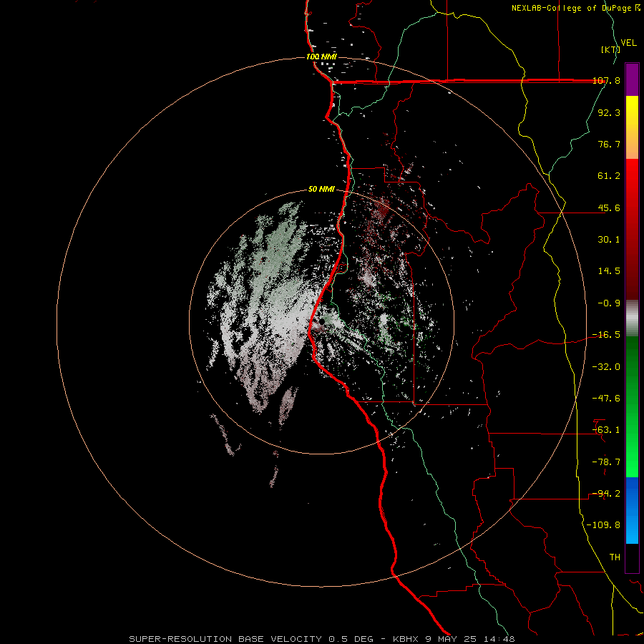Select the -16.5 scale value
Image resolution: width=644 pixels, height=644 pixels.
pyautogui.click(x=607, y=335)
